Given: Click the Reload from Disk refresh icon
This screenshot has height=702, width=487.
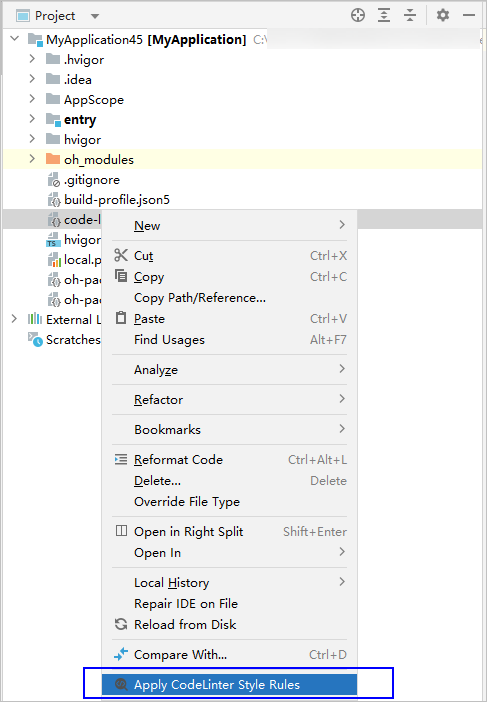Looking at the screenshot, I should click(121, 624).
